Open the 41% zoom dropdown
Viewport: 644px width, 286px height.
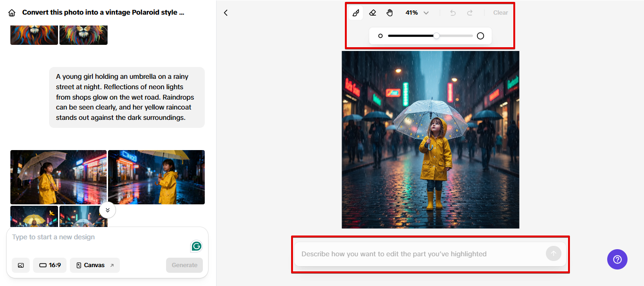pos(417,13)
